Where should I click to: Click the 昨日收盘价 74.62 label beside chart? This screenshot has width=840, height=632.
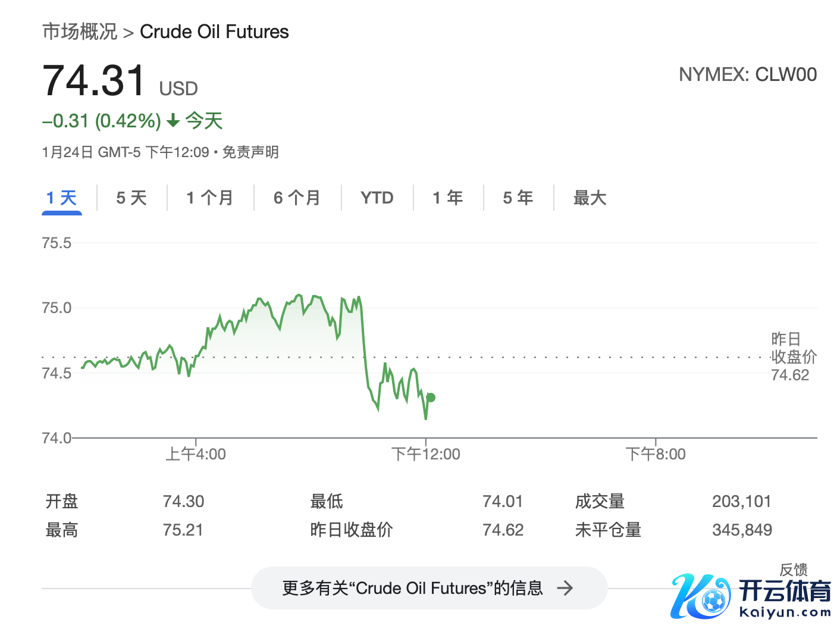pos(793,357)
